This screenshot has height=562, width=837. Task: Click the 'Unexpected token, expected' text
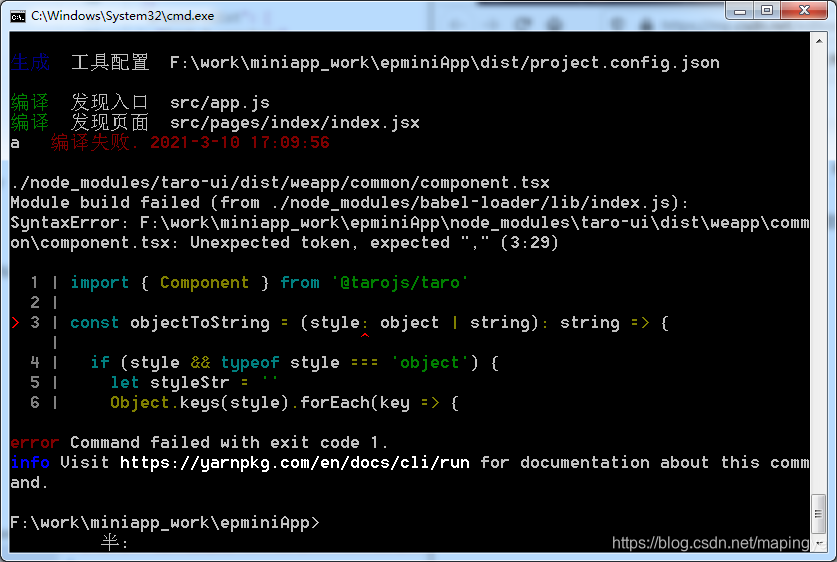point(320,243)
